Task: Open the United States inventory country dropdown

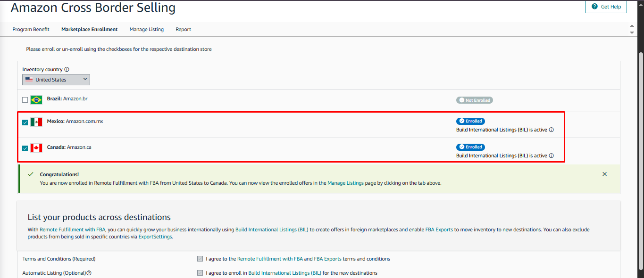Action: [56, 80]
